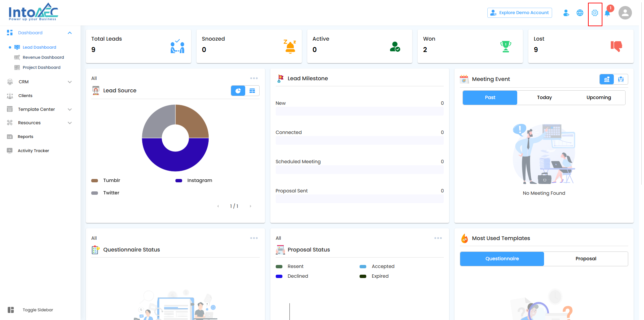Click the Active user check icon
This screenshot has width=644, height=320.
(x=395, y=47)
